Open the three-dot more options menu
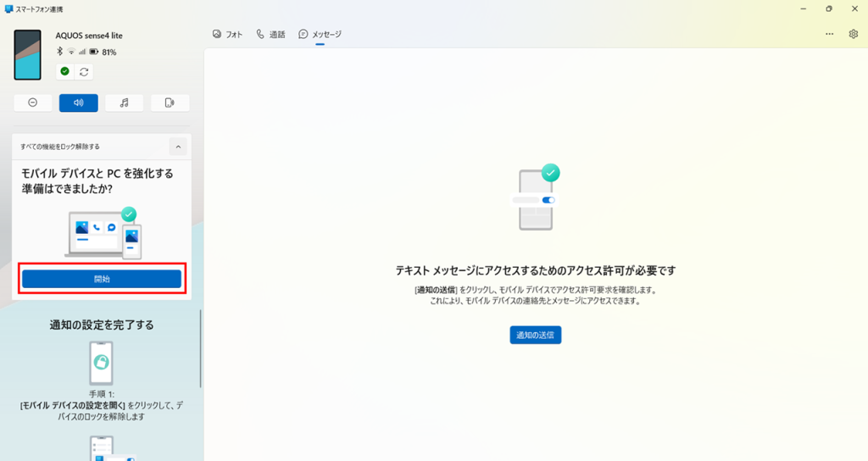The height and width of the screenshot is (461, 868). (x=829, y=34)
